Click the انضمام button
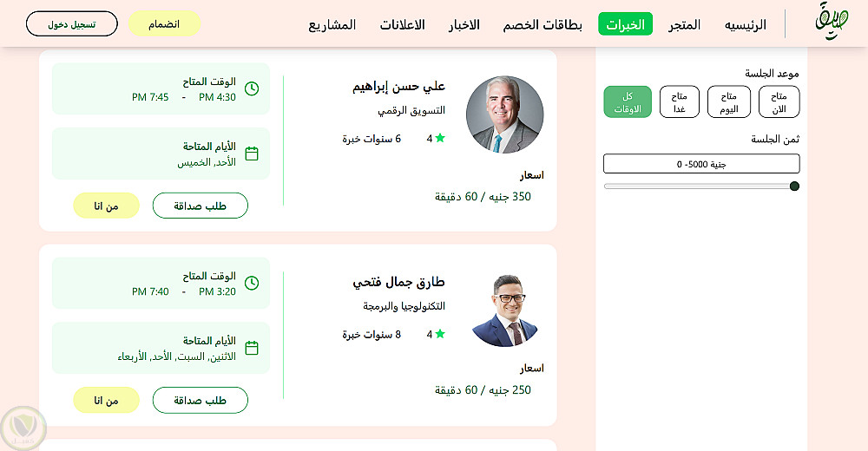This screenshot has height=451, width=868. click(164, 23)
